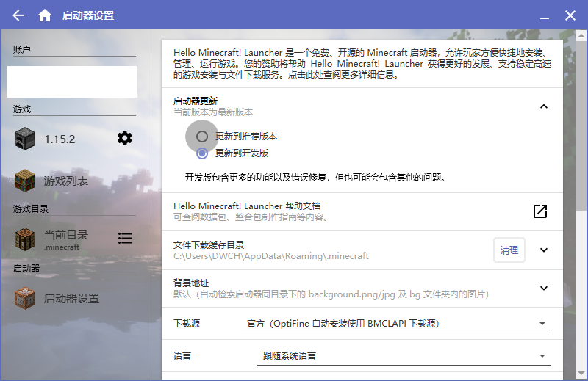
Task: Click 点击此处查阅更多详细信息 sponsor text
Action: 343,75
